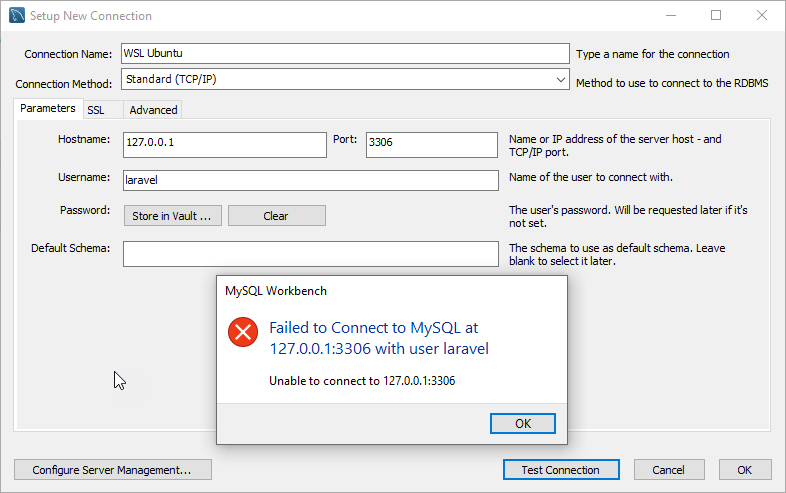This screenshot has height=493, width=786.
Task: Click the Username field containing laravel
Action: click(310, 180)
